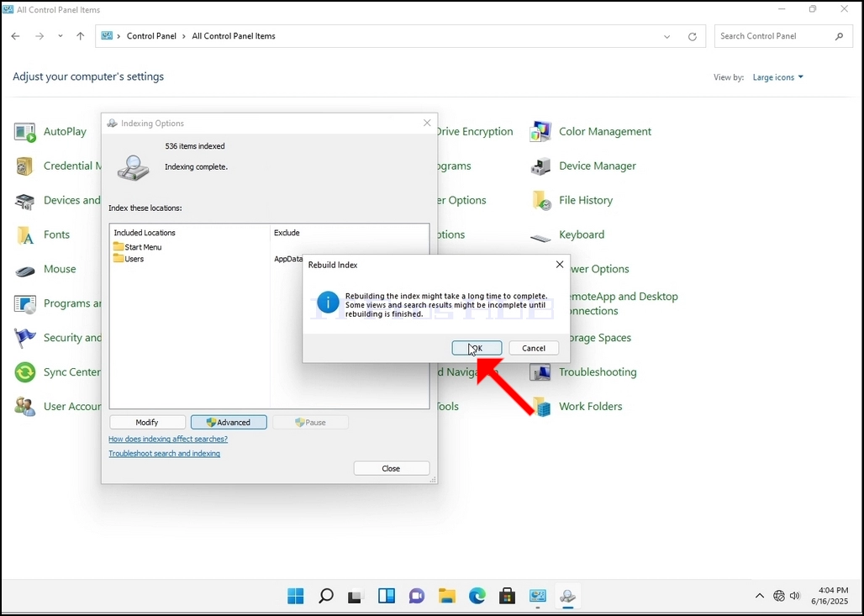Image resolution: width=864 pixels, height=616 pixels.
Task: Open 'Troubleshoot search and indexing' link
Action: pos(164,454)
